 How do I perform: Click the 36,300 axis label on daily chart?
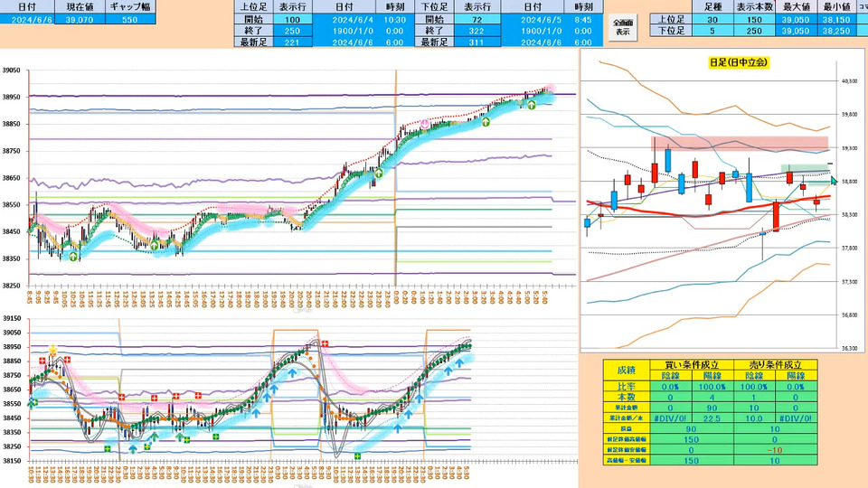coord(849,349)
